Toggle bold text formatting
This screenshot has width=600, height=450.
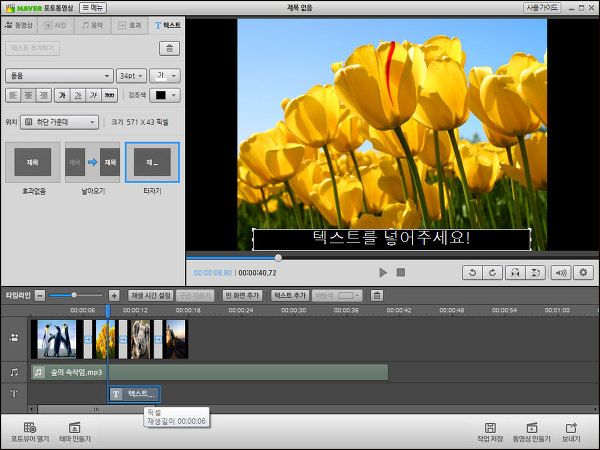(62, 95)
